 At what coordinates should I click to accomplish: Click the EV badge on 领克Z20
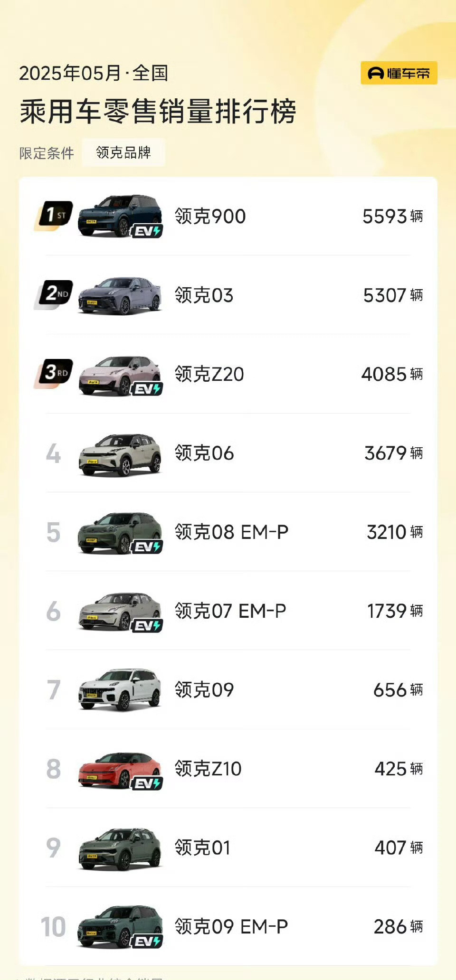(147, 389)
